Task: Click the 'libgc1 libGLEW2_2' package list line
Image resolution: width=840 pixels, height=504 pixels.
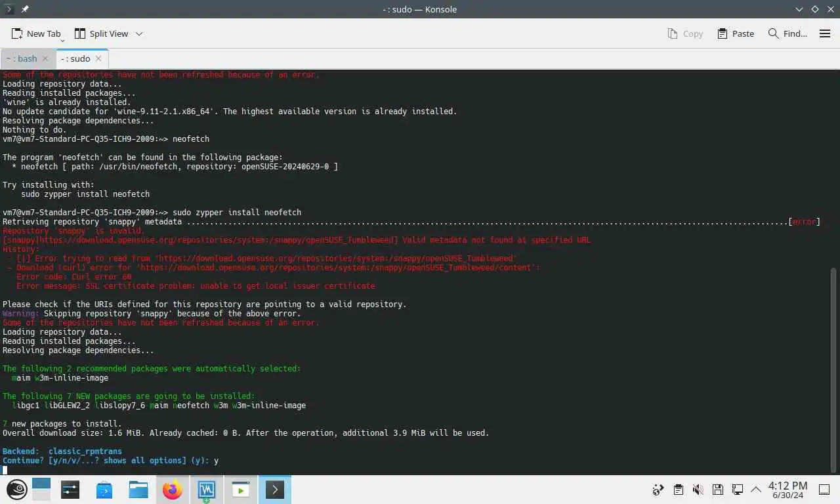Action: click(x=159, y=406)
